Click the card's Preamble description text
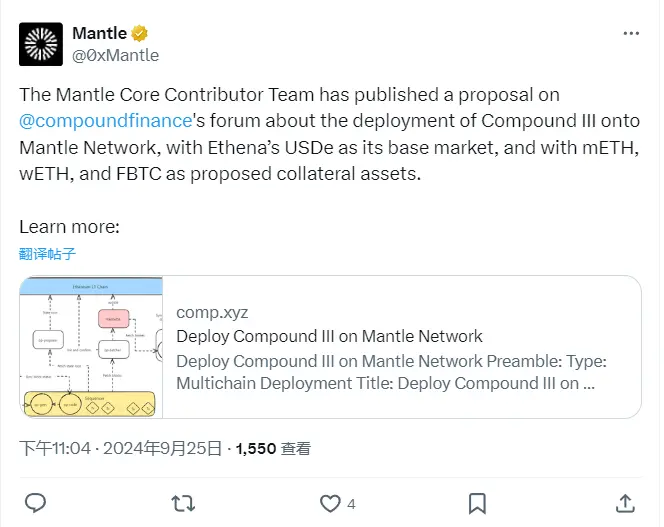This screenshot has height=527, width=664. 390,371
